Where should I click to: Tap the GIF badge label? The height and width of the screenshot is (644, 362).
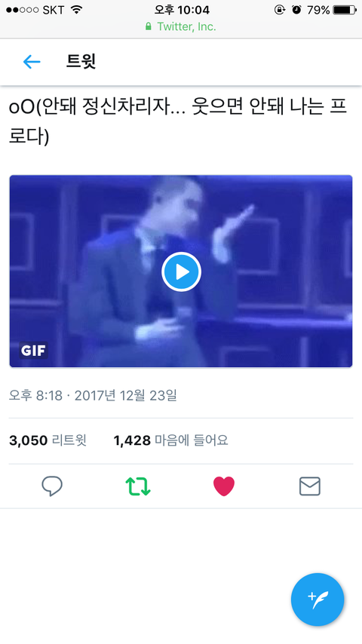click(x=33, y=351)
